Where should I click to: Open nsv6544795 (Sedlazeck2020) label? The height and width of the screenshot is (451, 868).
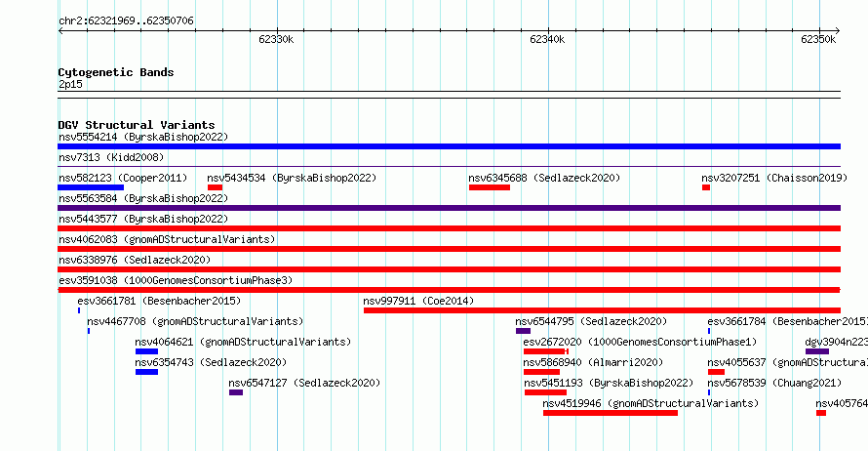tap(591, 321)
